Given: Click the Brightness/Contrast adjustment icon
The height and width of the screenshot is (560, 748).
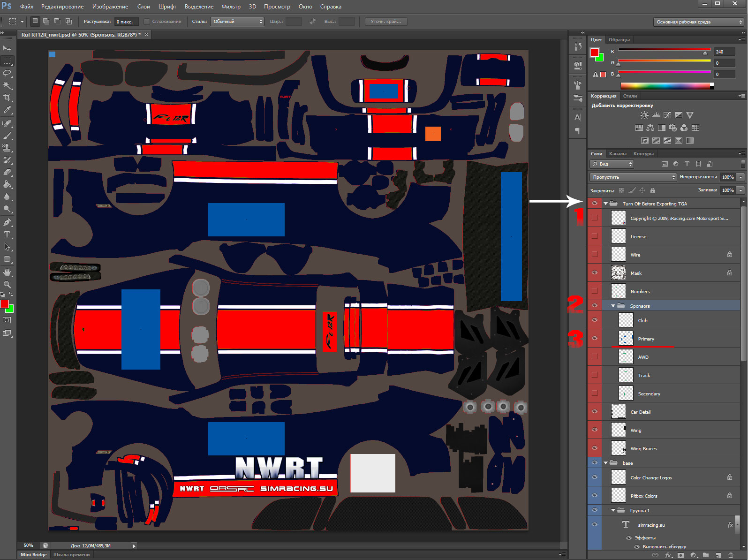Looking at the screenshot, I should point(644,115).
